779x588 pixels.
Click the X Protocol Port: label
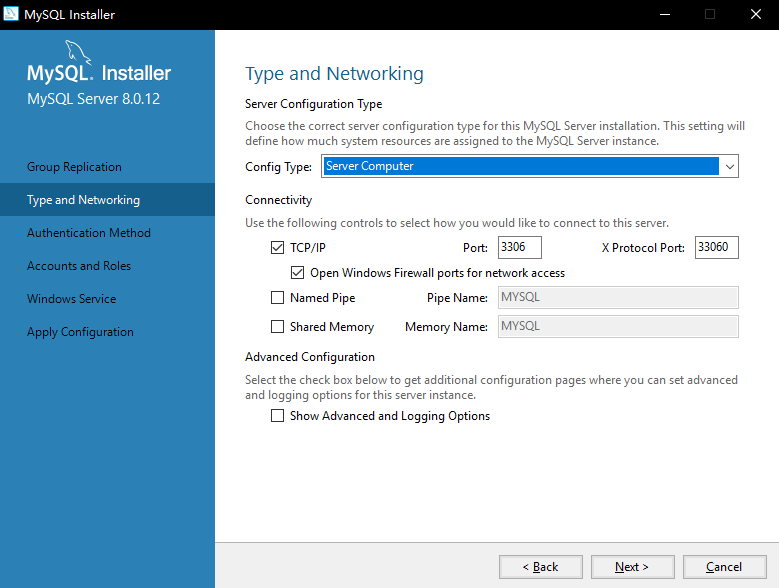(643, 248)
